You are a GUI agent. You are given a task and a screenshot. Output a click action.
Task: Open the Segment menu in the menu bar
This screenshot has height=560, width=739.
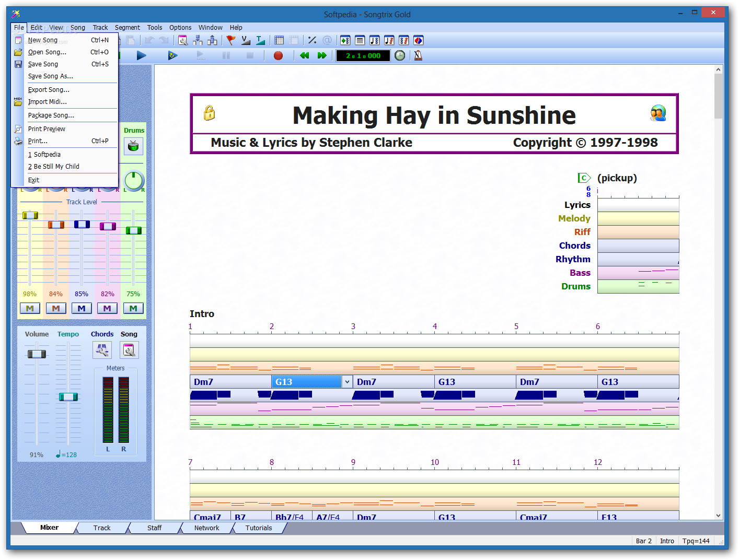click(x=128, y=28)
